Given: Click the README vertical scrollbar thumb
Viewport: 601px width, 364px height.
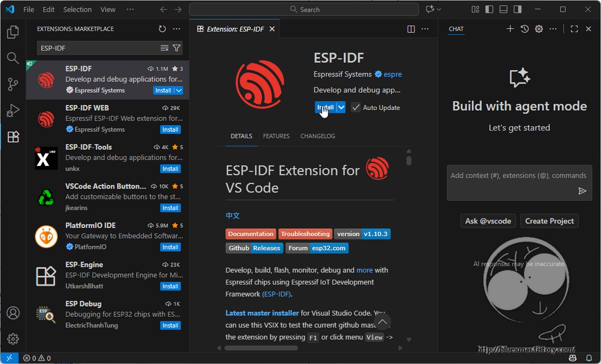Looking at the screenshot, I should coord(409,160).
